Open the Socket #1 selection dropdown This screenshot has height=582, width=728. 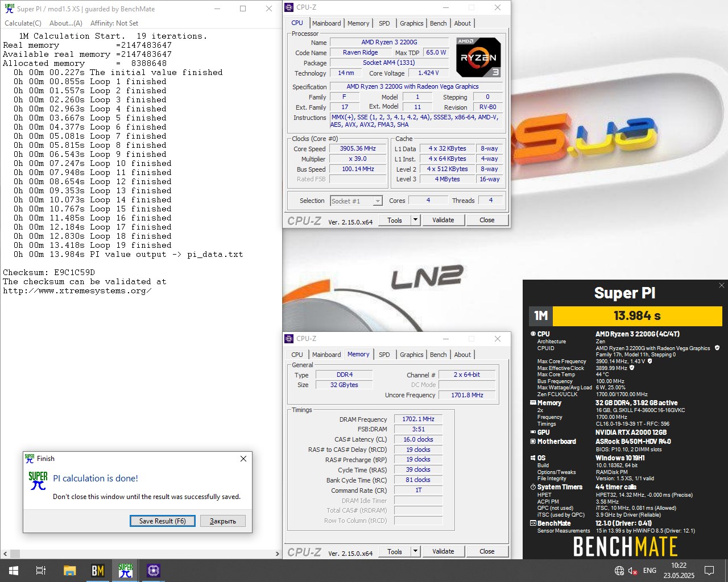[x=356, y=201]
